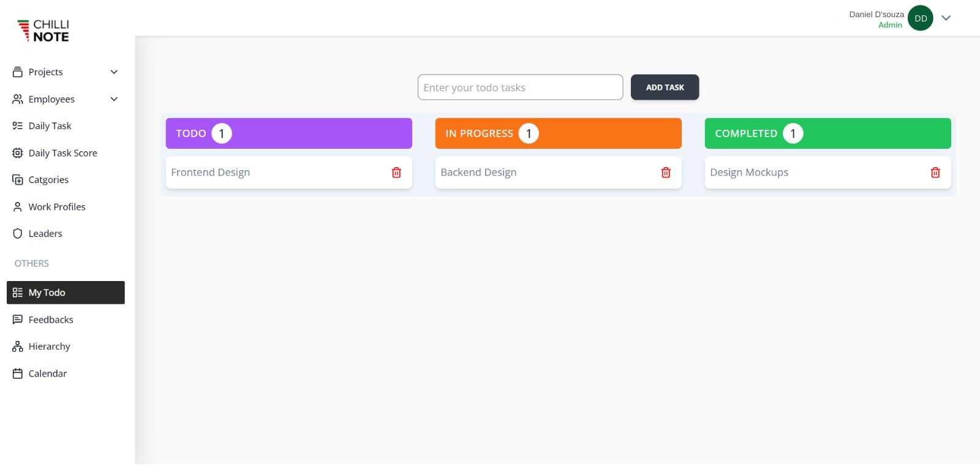Viewport: 980px width, 469px height.
Task: Click the Calendar sidebar icon
Action: (x=18, y=373)
